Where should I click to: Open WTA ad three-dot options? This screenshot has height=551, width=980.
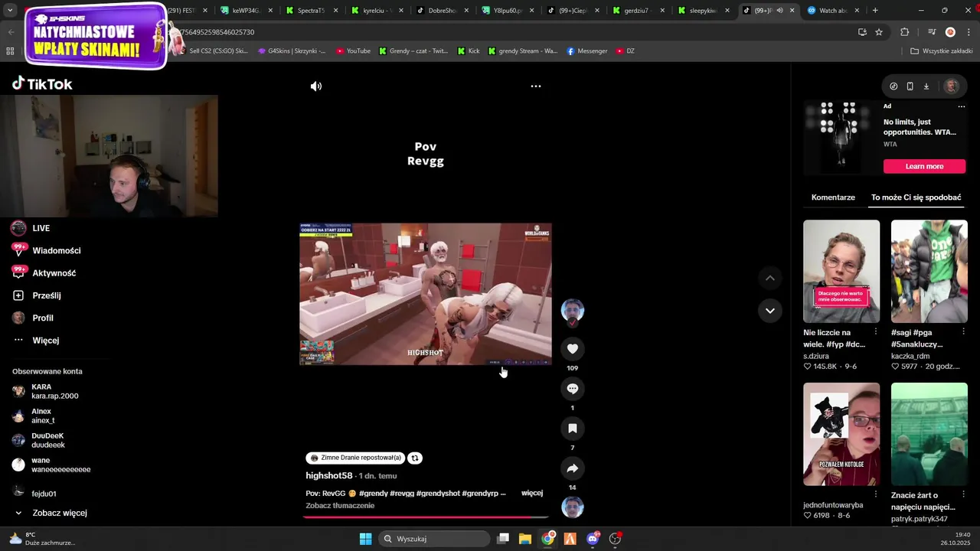(x=962, y=106)
